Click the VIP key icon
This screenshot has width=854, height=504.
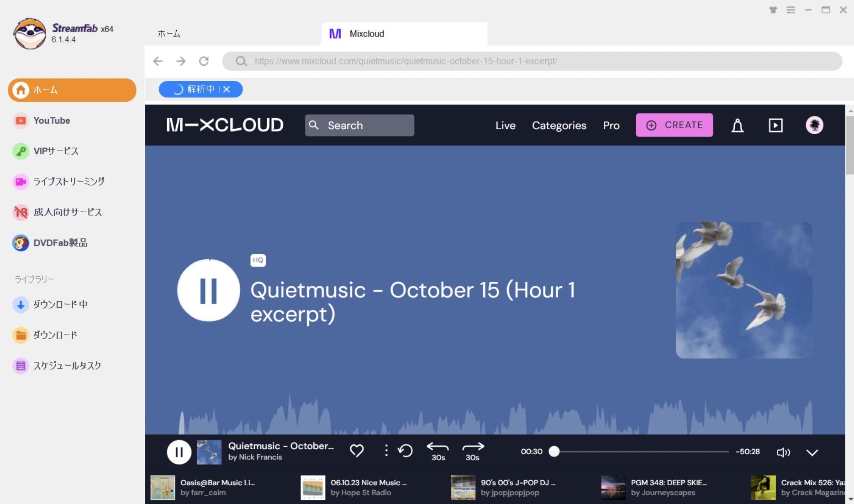(x=21, y=151)
